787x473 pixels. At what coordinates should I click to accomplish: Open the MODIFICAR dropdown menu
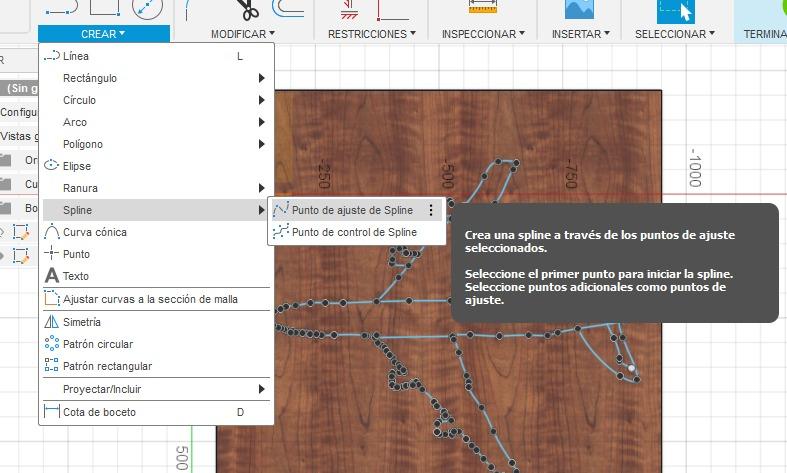(x=243, y=34)
